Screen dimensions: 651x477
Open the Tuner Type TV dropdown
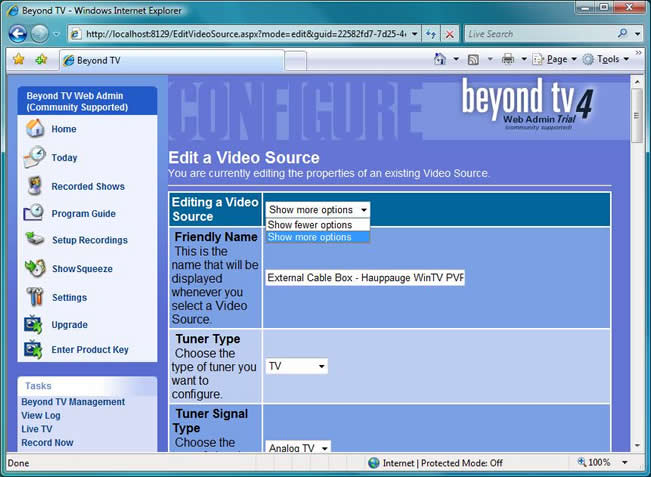coord(296,366)
